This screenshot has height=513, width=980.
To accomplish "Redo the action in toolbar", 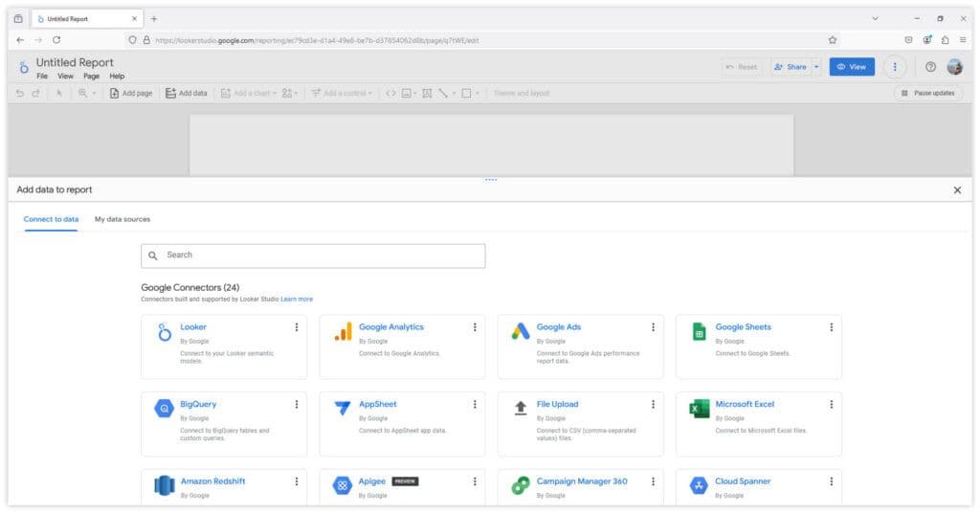I will (x=35, y=93).
